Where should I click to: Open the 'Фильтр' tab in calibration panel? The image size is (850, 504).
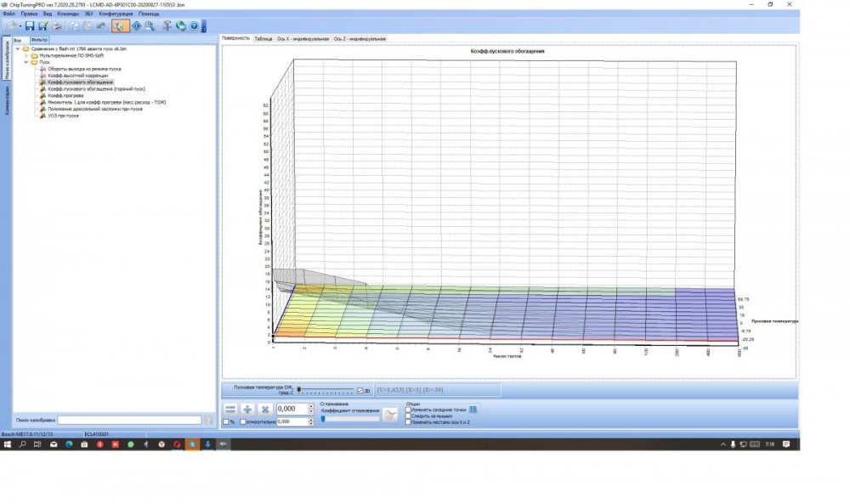[x=39, y=40]
